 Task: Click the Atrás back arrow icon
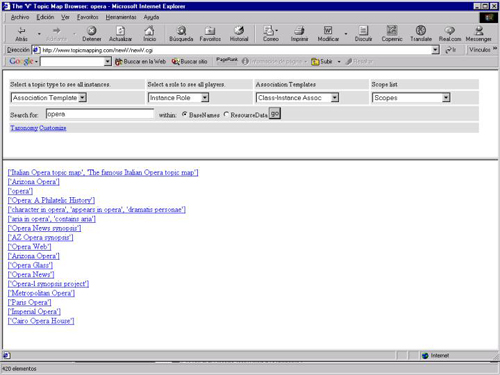[22, 31]
